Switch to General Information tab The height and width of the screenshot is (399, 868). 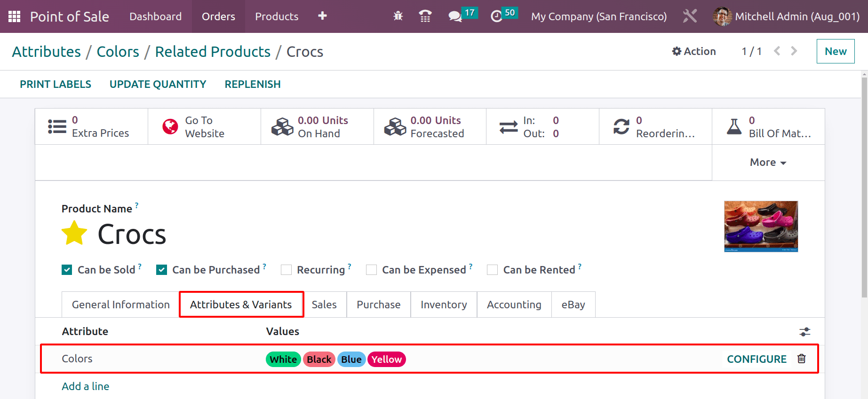click(120, 305)
